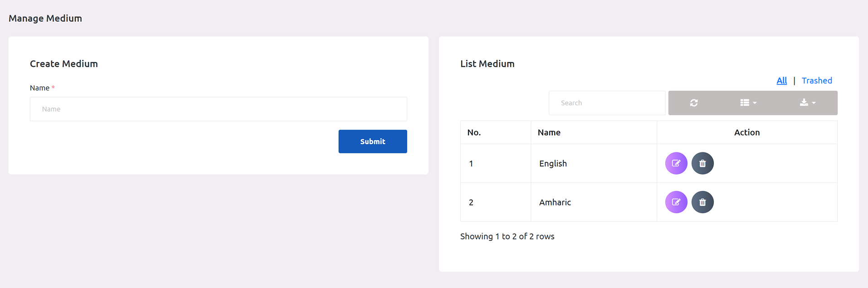Edit the English medium entry
This screenshot has height=288, width=868.
coord(676,163)
